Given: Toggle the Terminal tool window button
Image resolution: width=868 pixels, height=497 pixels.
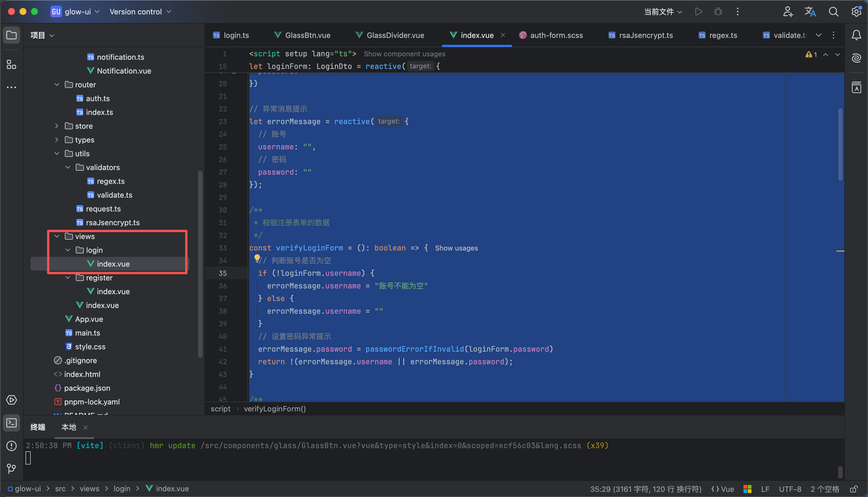Looking at the screenshot, I should [x=11, y=423].
